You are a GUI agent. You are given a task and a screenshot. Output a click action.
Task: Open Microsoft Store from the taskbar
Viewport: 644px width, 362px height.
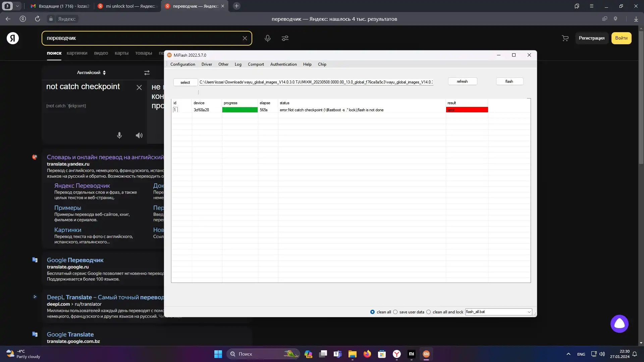point(382,354)
